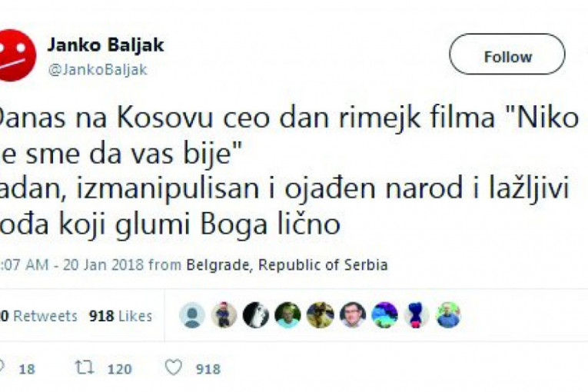Open the black-and-white liker avatar
This screenshot has width=588, height=392.
[x=256, y=315]
